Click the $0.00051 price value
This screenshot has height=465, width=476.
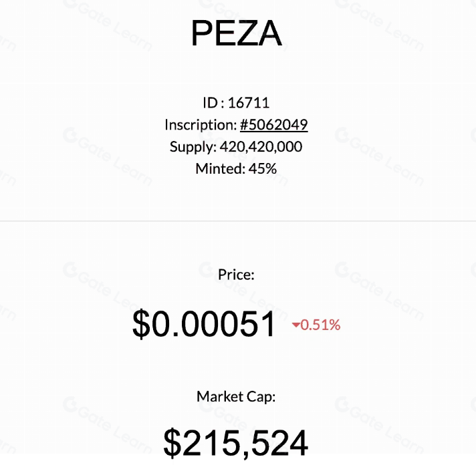pos(204,325)
